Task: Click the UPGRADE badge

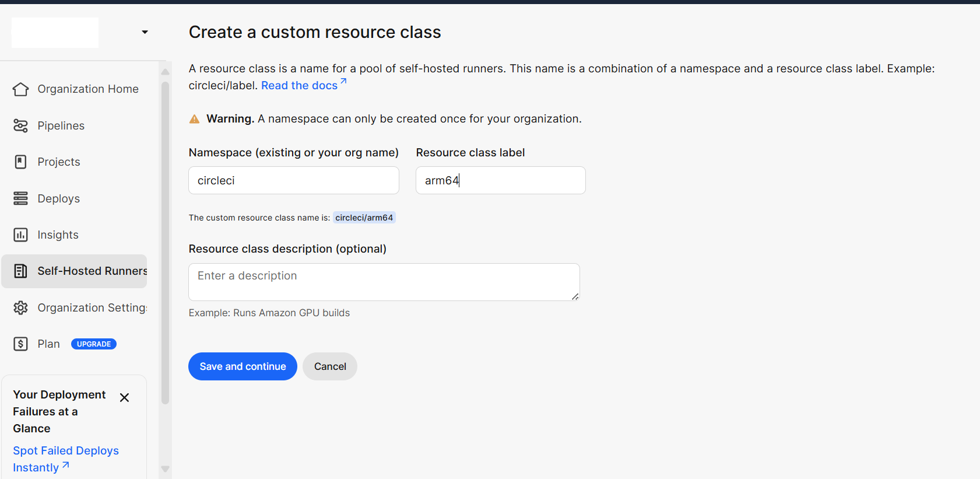Action: click(94, 344)
